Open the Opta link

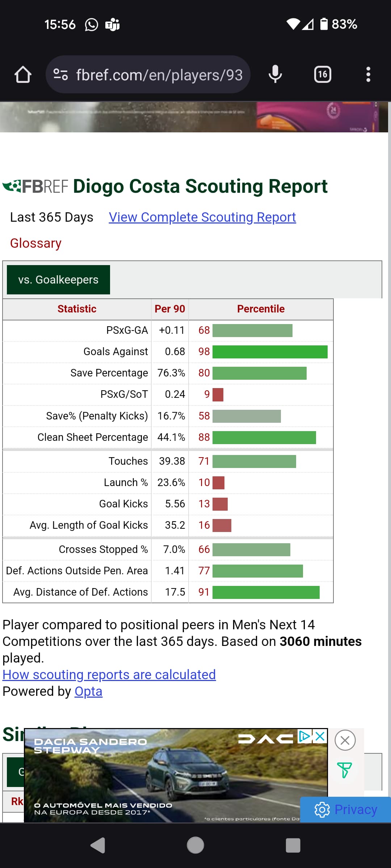point(88,692)
